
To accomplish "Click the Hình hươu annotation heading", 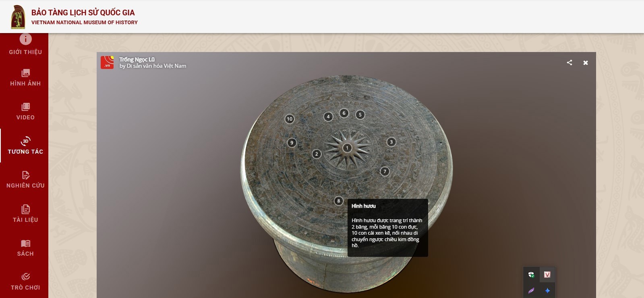I will point(363,206).
